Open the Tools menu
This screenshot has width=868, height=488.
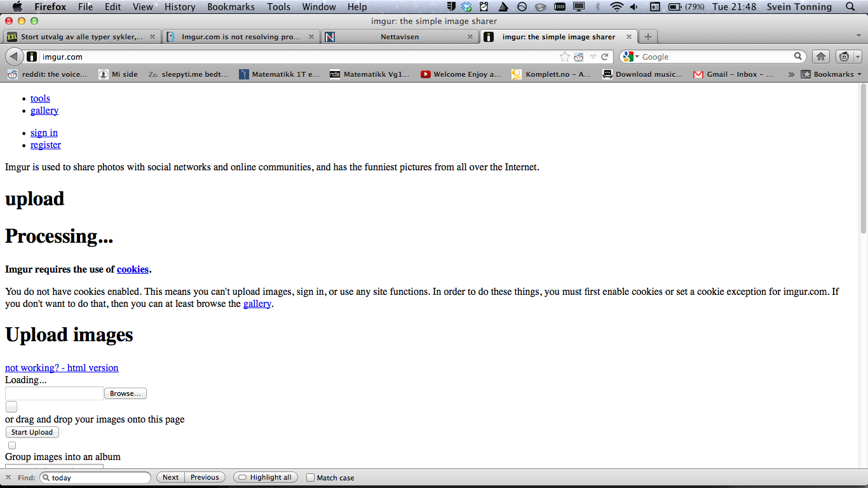tap(278, 7)
